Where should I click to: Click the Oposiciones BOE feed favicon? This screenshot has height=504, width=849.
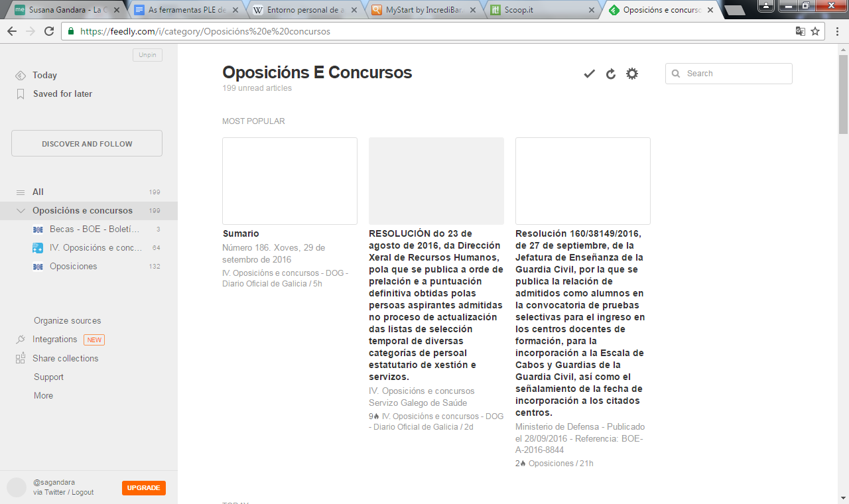[x=38, y=267]
